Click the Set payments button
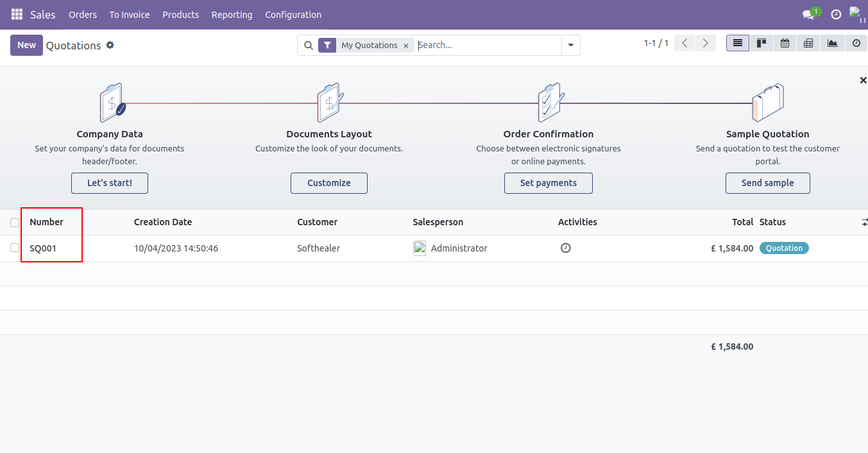 [x=549, y=183]
